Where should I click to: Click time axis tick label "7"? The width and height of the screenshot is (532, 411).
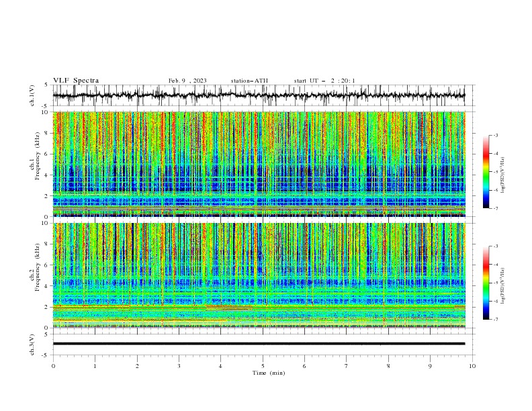point(347,366)
